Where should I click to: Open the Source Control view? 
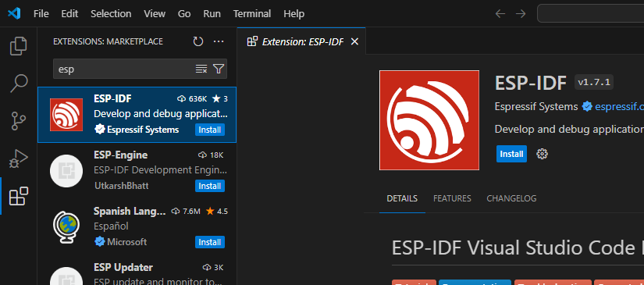[19, 121]
